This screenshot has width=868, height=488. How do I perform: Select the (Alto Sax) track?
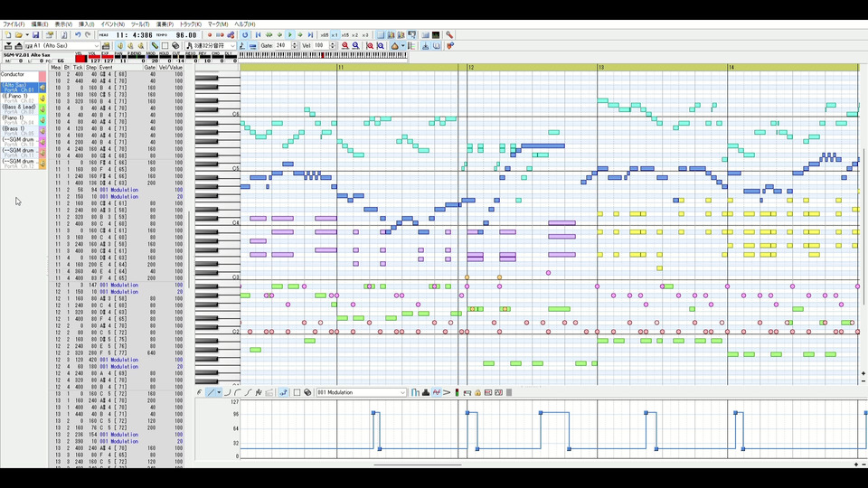point(19,88)
